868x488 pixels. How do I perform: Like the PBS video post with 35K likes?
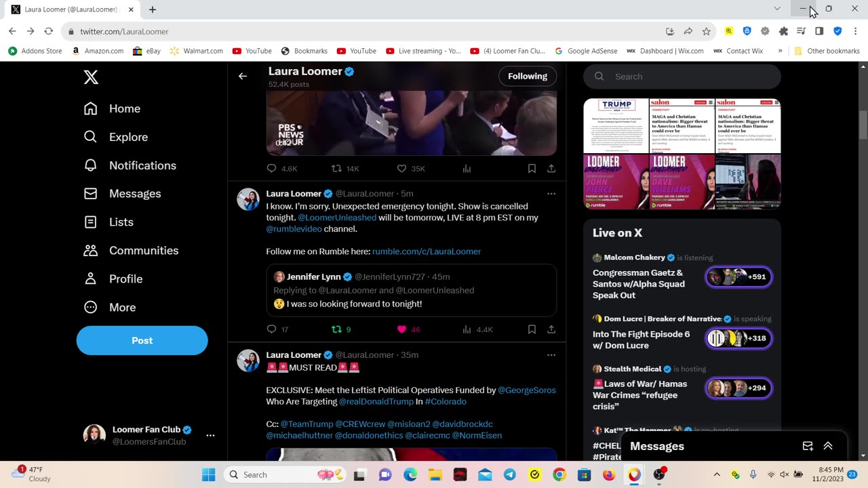click(401, 168)
